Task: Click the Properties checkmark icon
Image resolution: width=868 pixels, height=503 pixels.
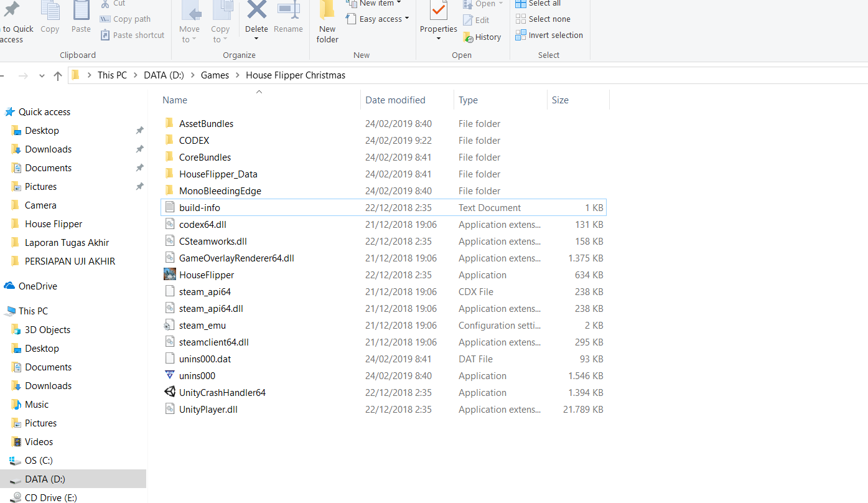Action: point(438,11)
